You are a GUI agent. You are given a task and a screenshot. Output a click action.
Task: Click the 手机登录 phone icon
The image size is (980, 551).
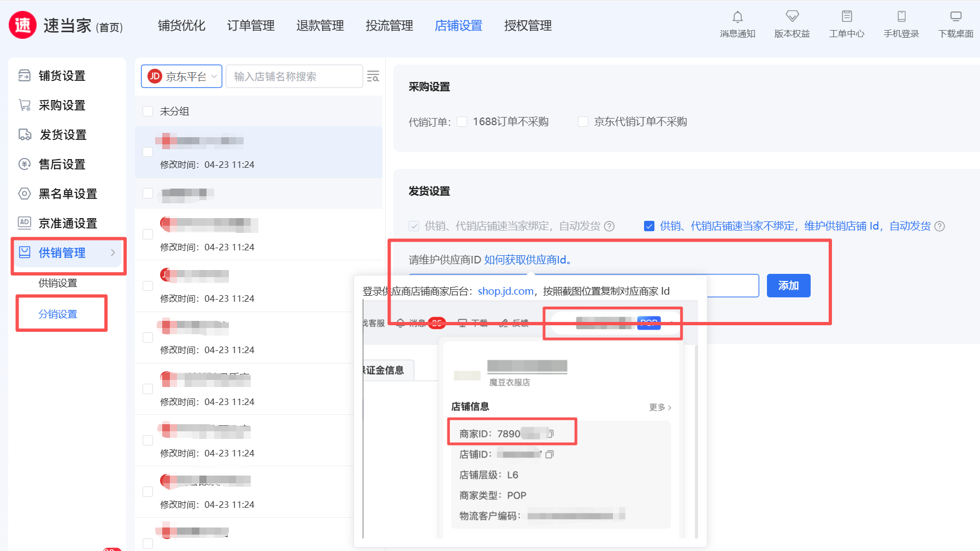[x=901, y=16]
